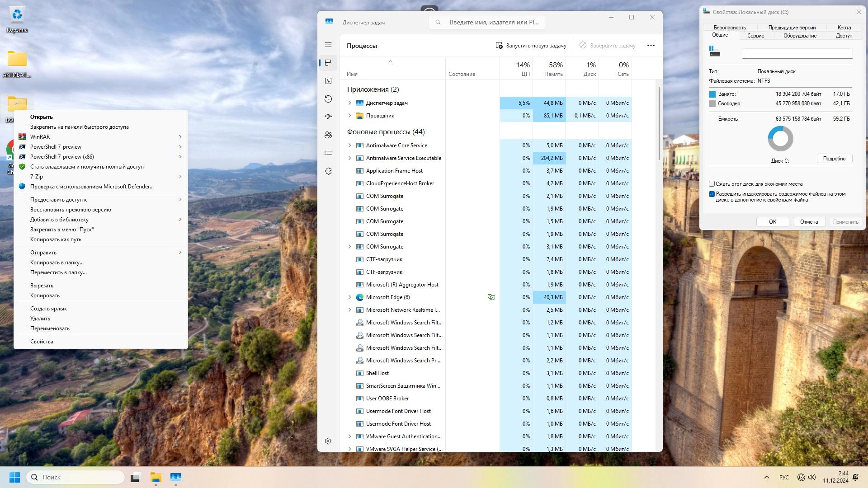The width and height of the screenshot is (868, 488).
Task: Expand the Проводник app entry
Action: (349, 116)
